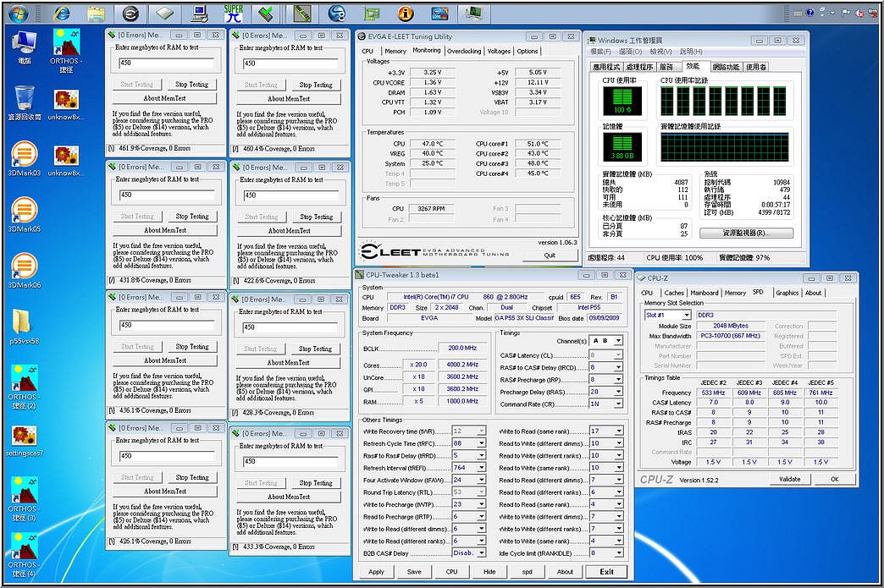The height and width of the screenshot is (588, 884).
Task: Click the 431.8% Coverage, 0 Errors status text
Action: point(156,280)
